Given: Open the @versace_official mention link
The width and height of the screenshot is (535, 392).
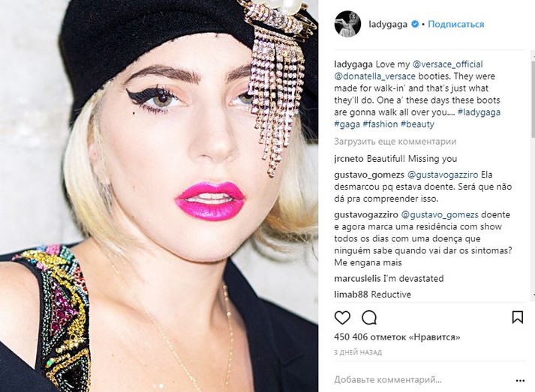Looking at the screenshot, I should tap(448, 64).
